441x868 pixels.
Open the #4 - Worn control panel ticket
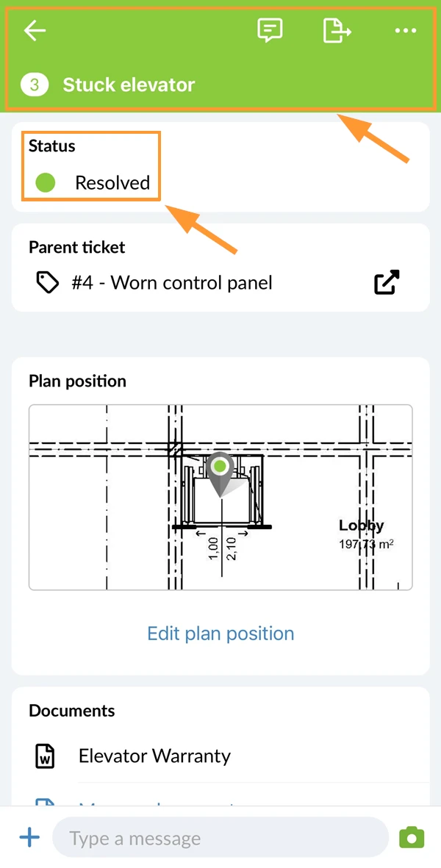pos(172,283)
